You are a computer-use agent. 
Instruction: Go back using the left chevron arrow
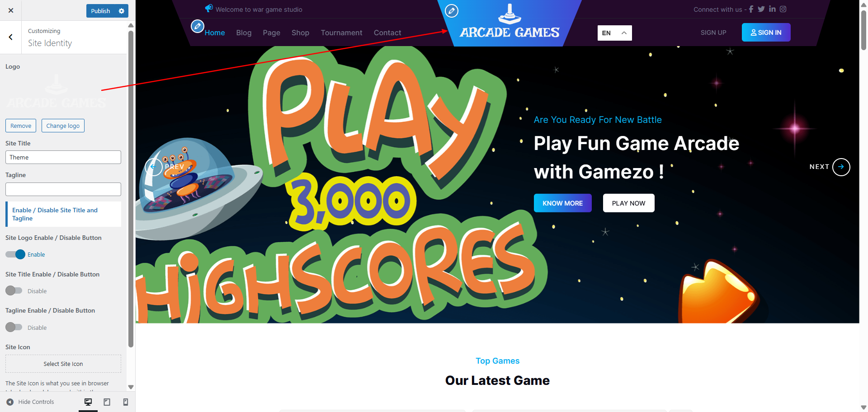pyautogui.click(x=11, y=37)
